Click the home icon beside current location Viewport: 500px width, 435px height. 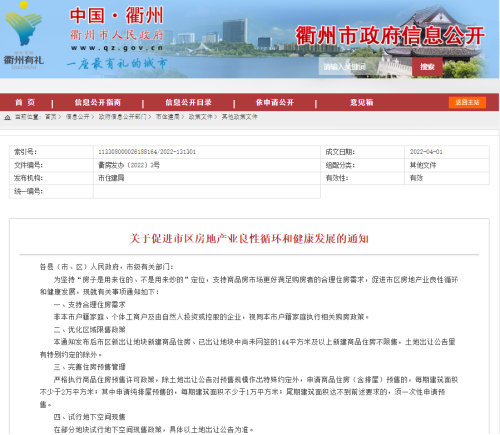pyautogui.click(x=7, y=117)
